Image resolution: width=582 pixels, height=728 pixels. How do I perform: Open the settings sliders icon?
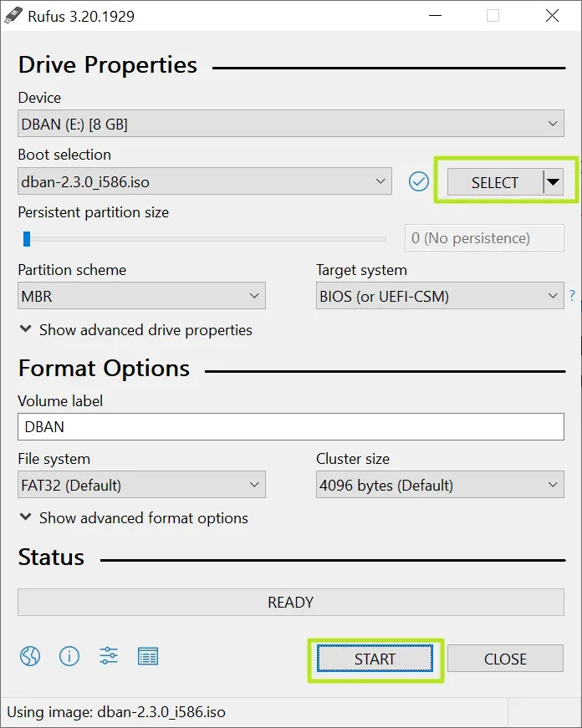pos(109,656)
